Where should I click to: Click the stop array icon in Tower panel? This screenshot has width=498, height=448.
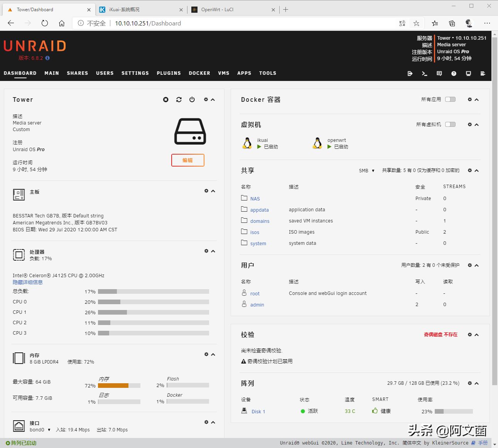166,99
